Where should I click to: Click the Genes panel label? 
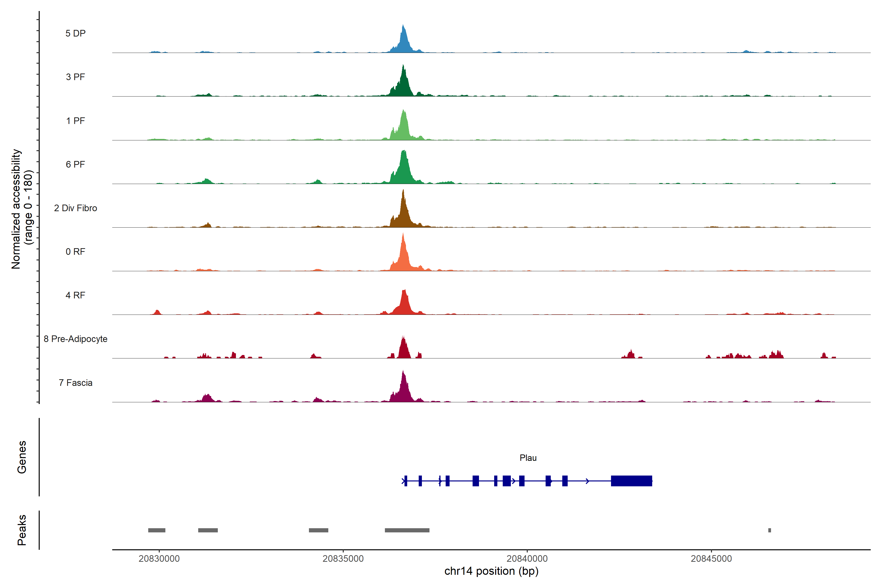click(x=22, y=457)
